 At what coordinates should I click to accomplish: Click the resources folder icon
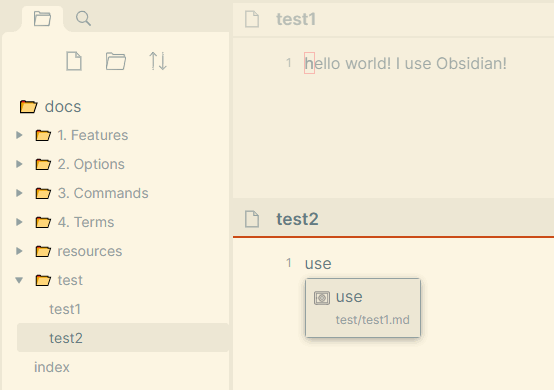tap(43, 251)
